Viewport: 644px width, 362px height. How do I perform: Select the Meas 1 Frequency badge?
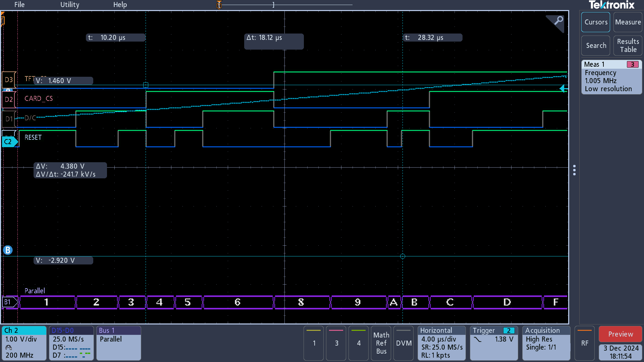(611, 77)
